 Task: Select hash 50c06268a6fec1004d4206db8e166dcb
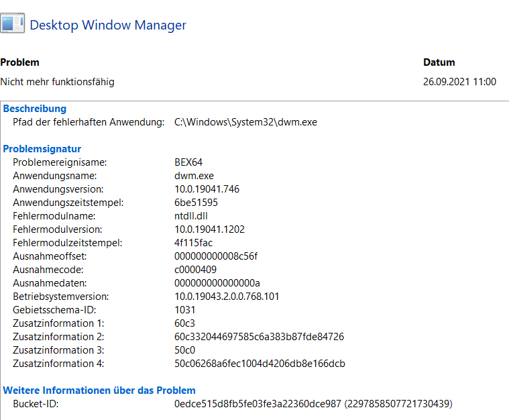tap(260, 364)
